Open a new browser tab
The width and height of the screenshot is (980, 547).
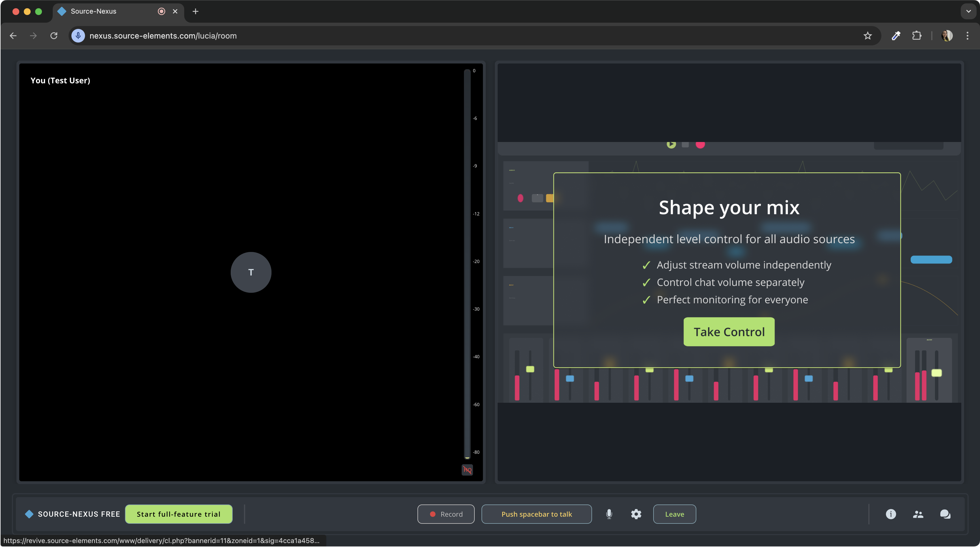(x=196, y=11)
